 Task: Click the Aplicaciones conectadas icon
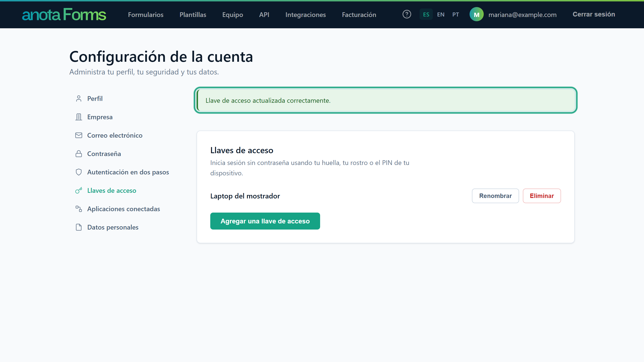79,209
